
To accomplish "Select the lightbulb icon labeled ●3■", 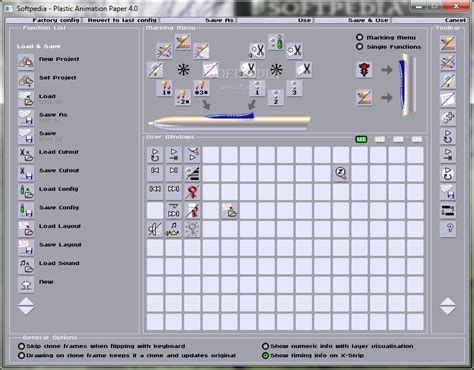I will pyautogui.click(x=201, y=88).
